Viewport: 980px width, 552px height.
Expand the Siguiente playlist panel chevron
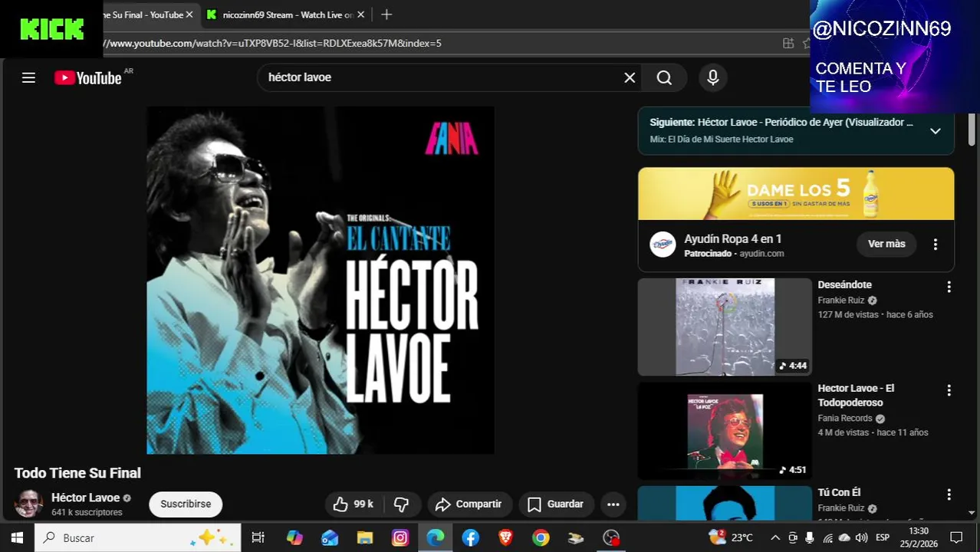(936, 131)
